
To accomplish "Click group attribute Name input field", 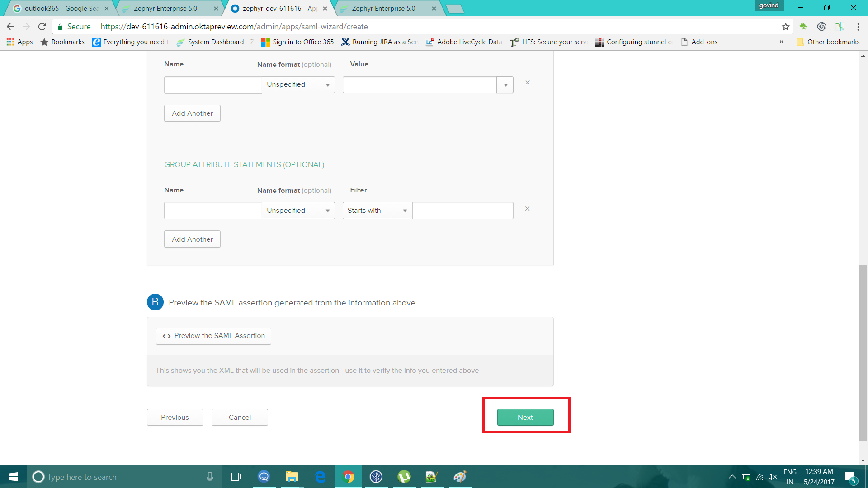I will (x=212, y=211).
